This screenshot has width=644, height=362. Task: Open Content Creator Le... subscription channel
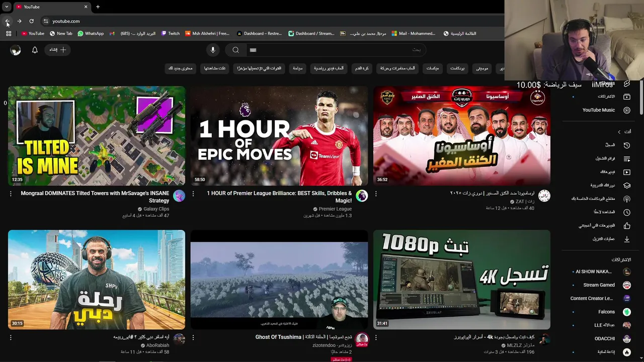(601, 298)
